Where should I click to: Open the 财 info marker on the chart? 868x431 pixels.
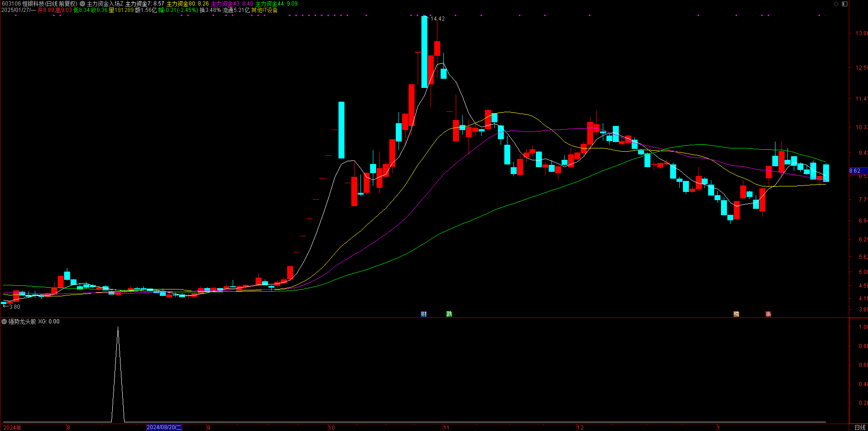(424, 314)
